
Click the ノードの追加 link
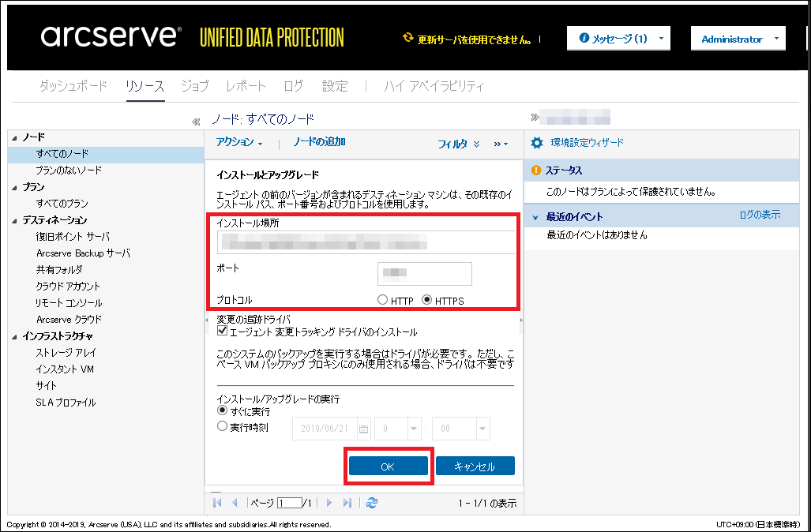click(320, 141)
